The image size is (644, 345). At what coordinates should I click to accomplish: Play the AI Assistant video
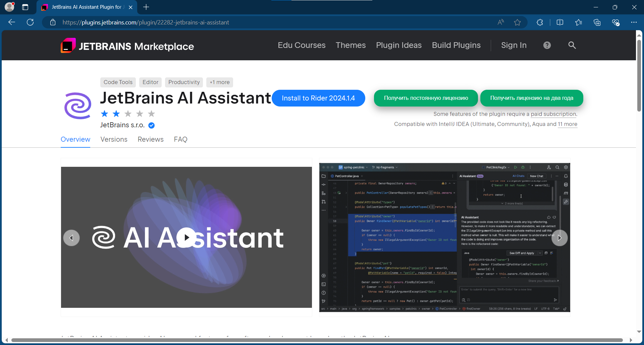point(186,237)
